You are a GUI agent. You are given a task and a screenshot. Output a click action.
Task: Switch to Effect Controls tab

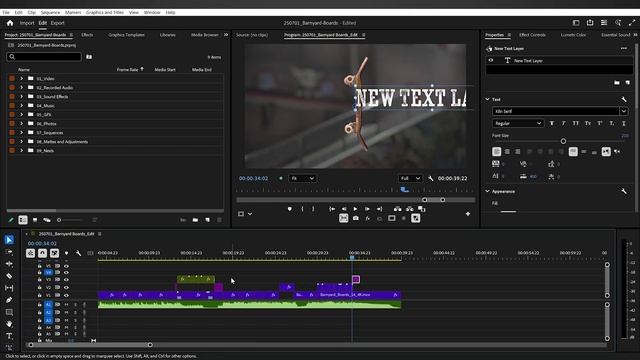pos(532,35)
